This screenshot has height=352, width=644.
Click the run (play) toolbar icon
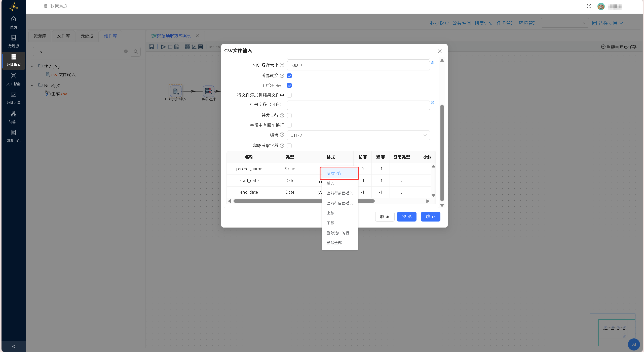pos(163,47)
